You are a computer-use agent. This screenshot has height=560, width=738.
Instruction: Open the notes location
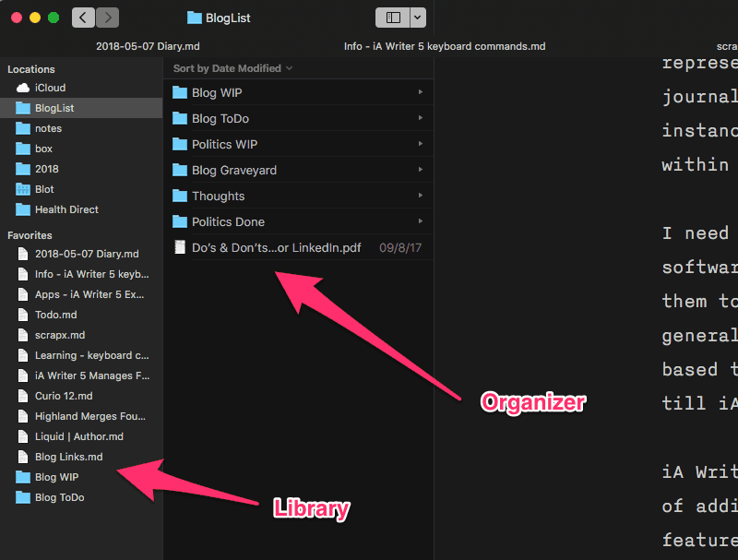pos(81,128)
